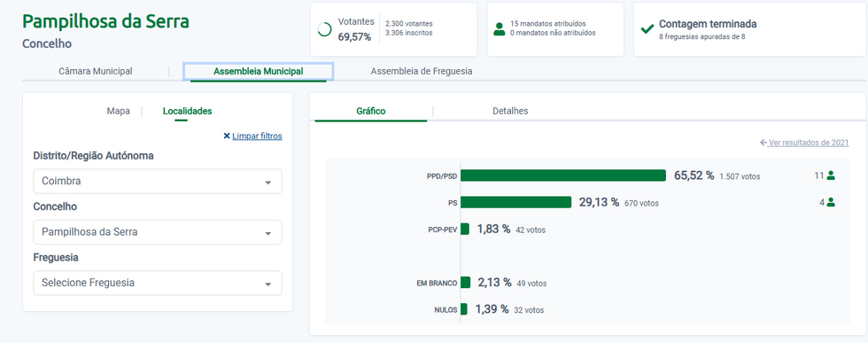Show the Gráfico tab
The height and width of the screenshot is (343, 868).
tap(371, 111)
